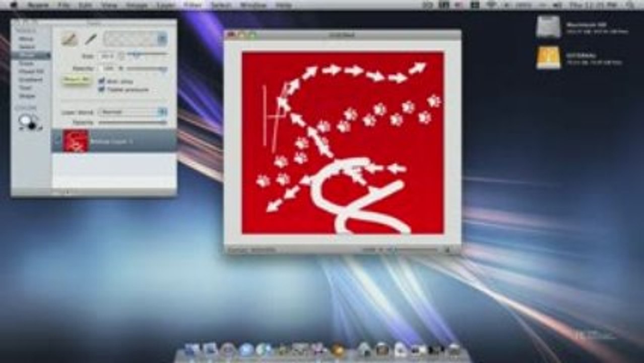The width and height of the screenshot is (644, 363).
Task: Open the brush preset picker dropdown
Action: click(x=135, y=39)
